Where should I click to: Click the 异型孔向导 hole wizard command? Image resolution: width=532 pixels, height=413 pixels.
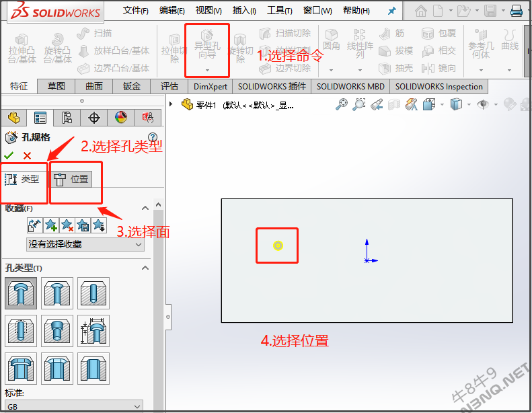pyautogui.click(x=207, y=44)
